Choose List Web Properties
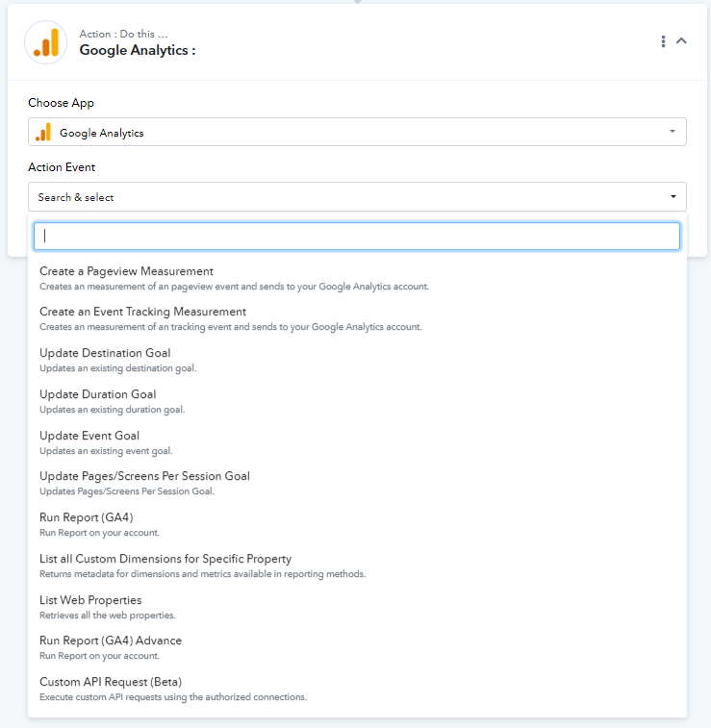Image resolution: width=711 pixels, height=728 pixels. click(357, 607)
